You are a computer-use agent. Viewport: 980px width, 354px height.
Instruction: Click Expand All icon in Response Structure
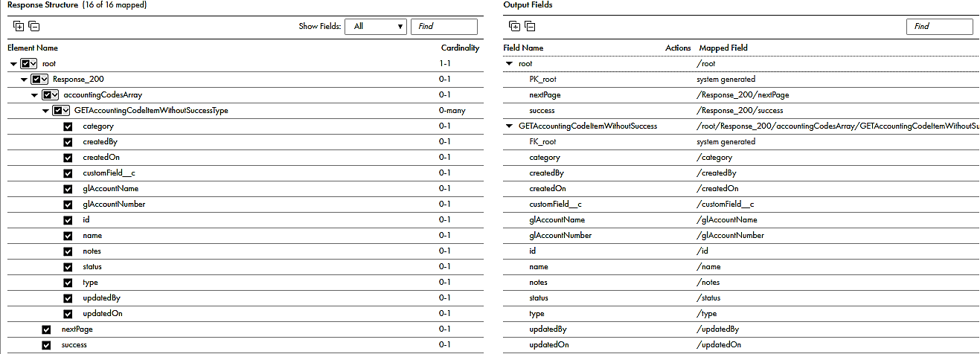coord(19,26)
